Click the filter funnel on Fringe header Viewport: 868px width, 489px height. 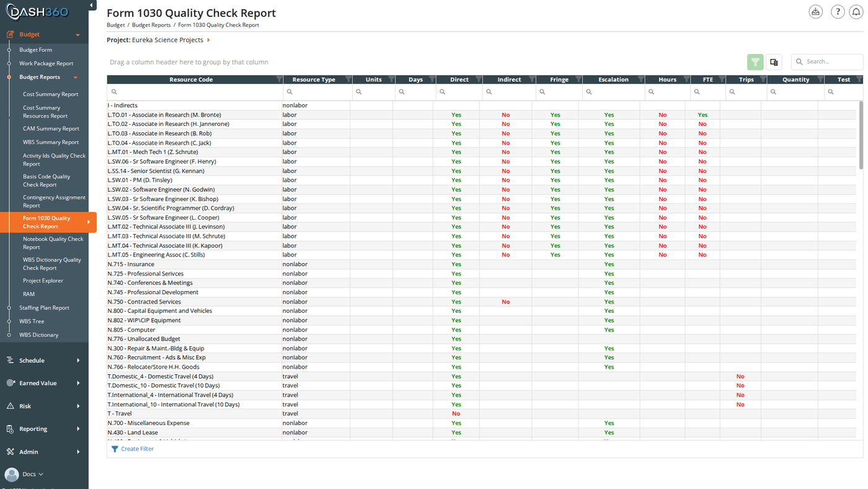click(x=578, y=79)
